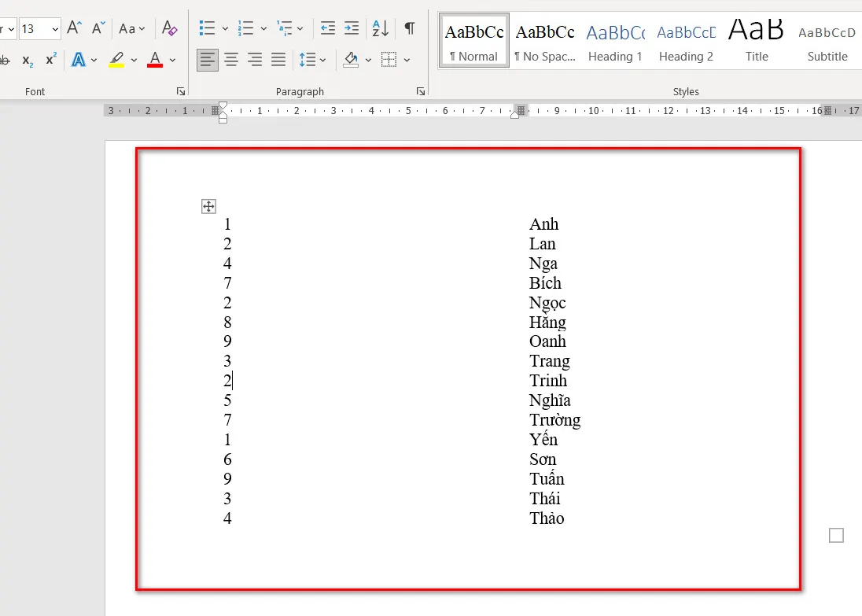Apply subscript formatting
862x616 pixels.
pyautogui.click(x=28, y=60)
